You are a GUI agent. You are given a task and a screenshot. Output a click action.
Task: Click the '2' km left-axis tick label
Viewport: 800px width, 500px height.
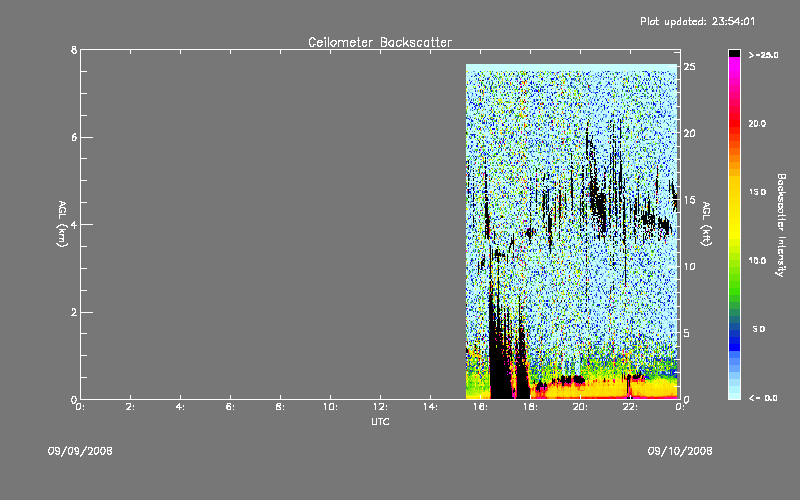click(74, 312)
